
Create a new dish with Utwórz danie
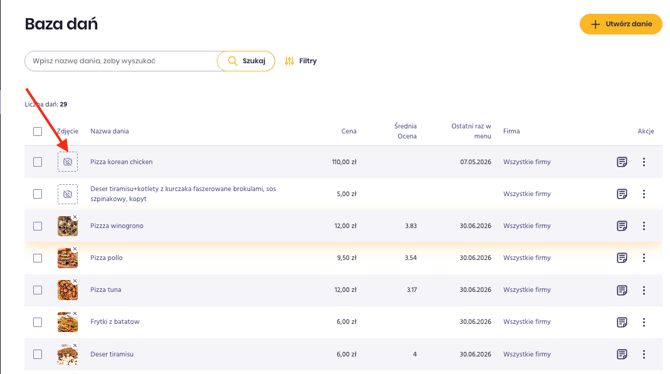click(x=621, y=24)
